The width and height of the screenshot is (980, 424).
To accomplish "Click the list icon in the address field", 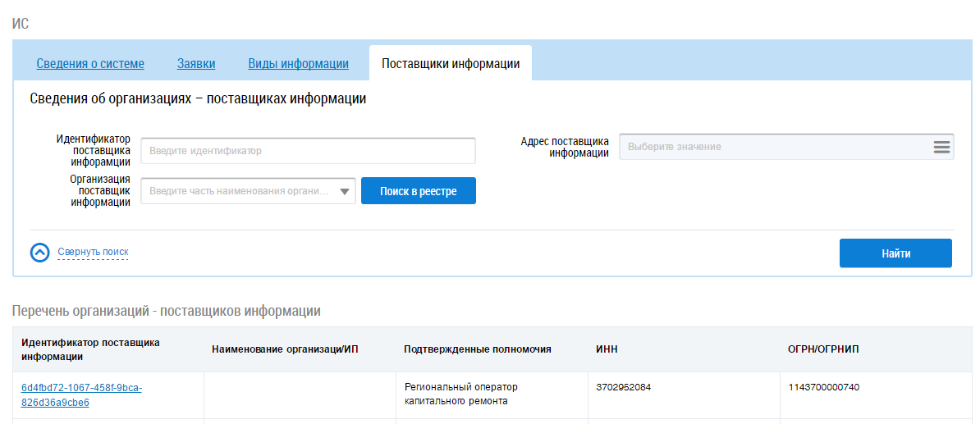I will click(941, 147).
